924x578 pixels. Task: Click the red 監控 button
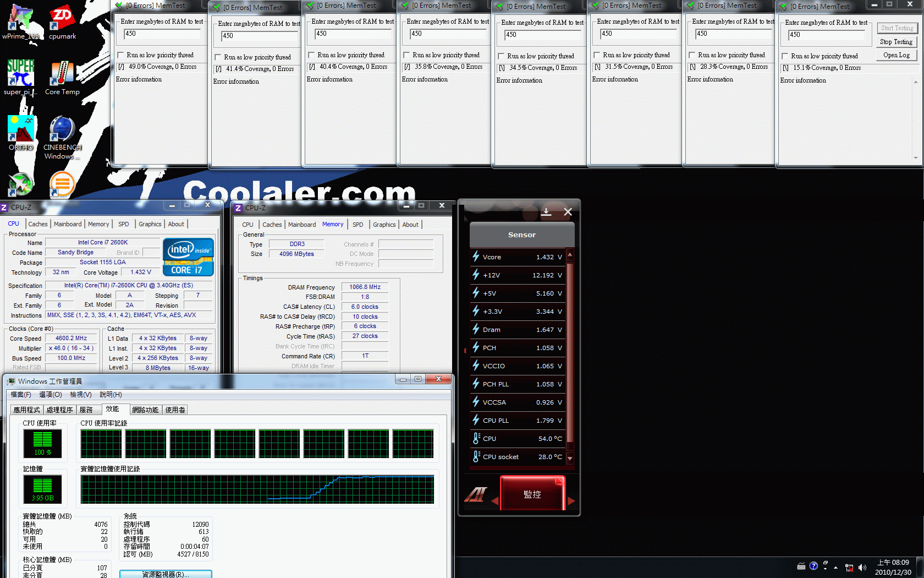pyautogui.click(x=532, y=493)
